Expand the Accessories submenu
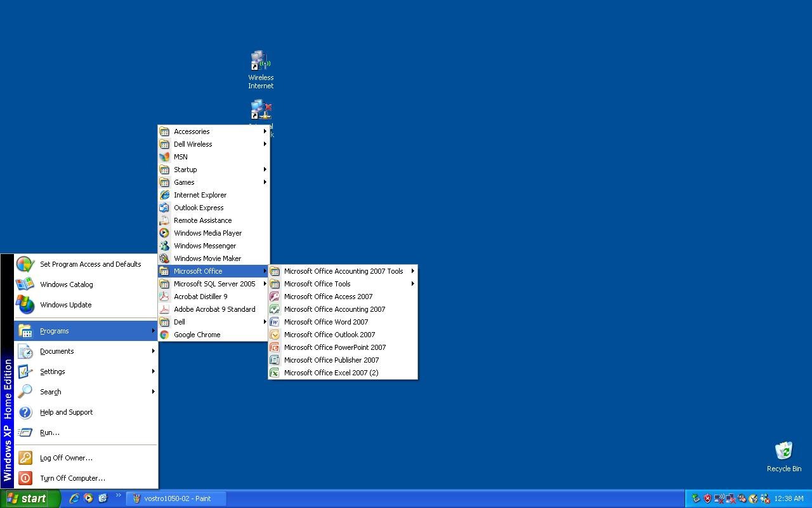This screenshot has width=812, height=508. pyautogui.click(x=214, y=131)
